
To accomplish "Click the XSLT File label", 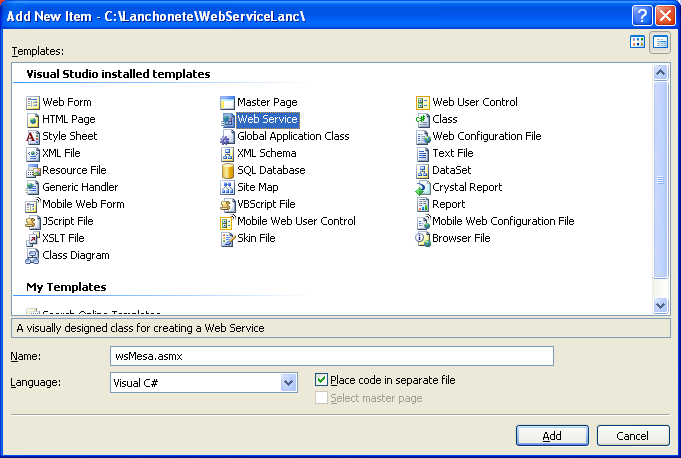I will pos(63,238).
